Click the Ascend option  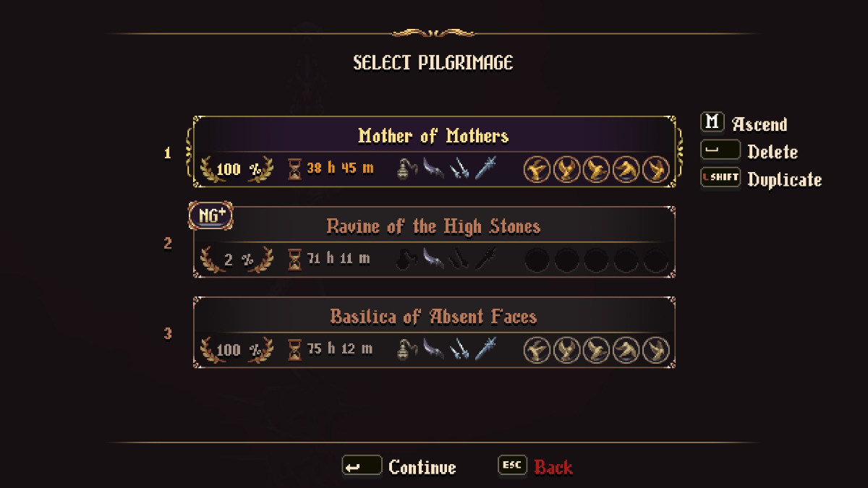759,124
